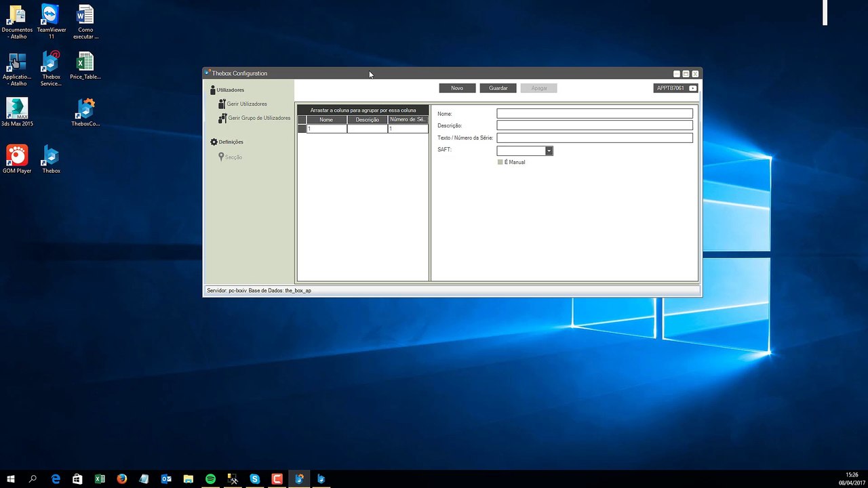Click the taskbar search magnifier
Image resolution: width=868 pixels, height=488 pixels.
(33, 479)
